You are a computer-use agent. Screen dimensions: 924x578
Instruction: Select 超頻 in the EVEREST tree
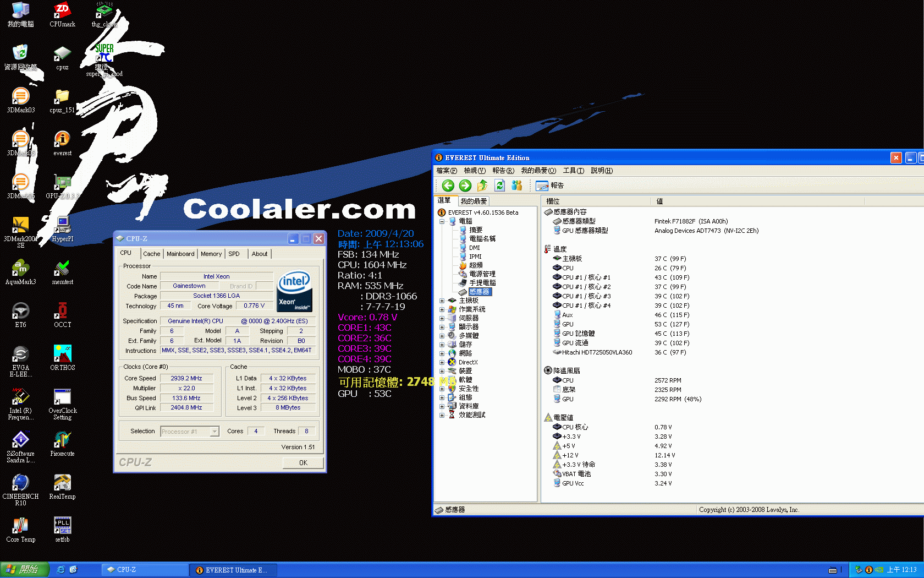click(476, 265)
